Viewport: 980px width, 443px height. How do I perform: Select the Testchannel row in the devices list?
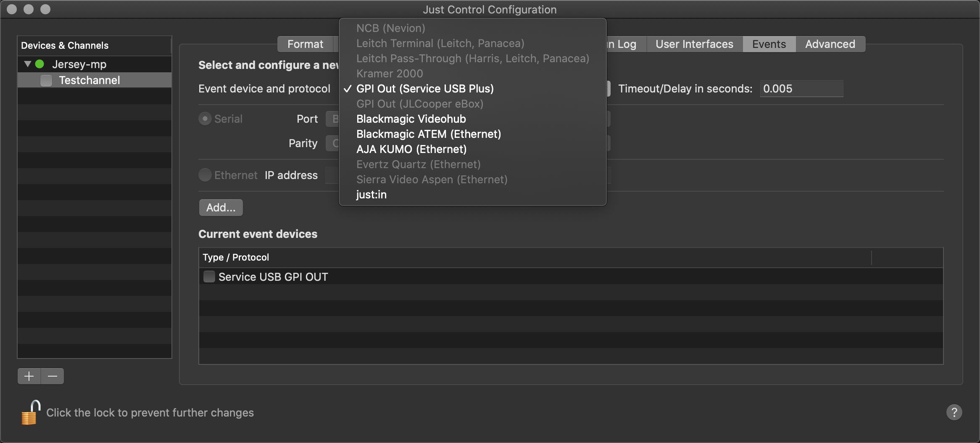pos(95,80)
